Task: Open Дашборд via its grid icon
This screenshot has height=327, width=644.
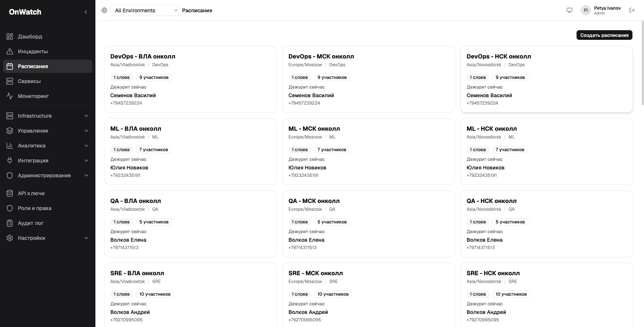Action: tap(10, 36)
